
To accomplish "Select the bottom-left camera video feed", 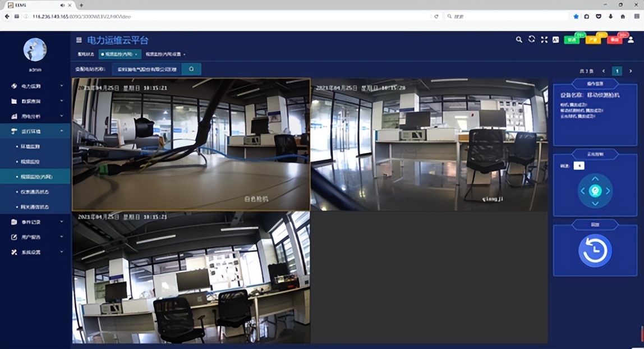I will pos(191,277).
